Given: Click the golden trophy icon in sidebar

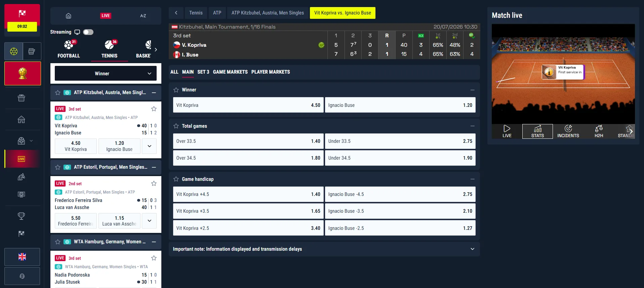Looking at the screenshot, I should pos(23,73).
